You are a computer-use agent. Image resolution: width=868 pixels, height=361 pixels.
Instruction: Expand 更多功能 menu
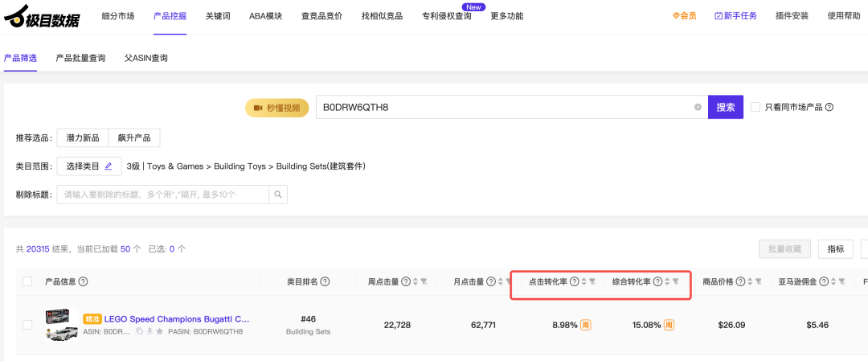[x=507, y=16]
